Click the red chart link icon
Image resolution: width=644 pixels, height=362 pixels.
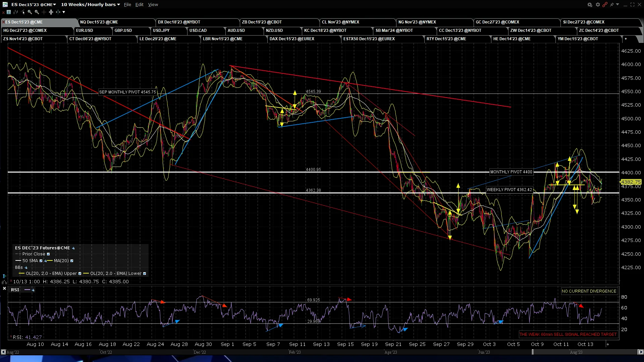pos(605,5)
